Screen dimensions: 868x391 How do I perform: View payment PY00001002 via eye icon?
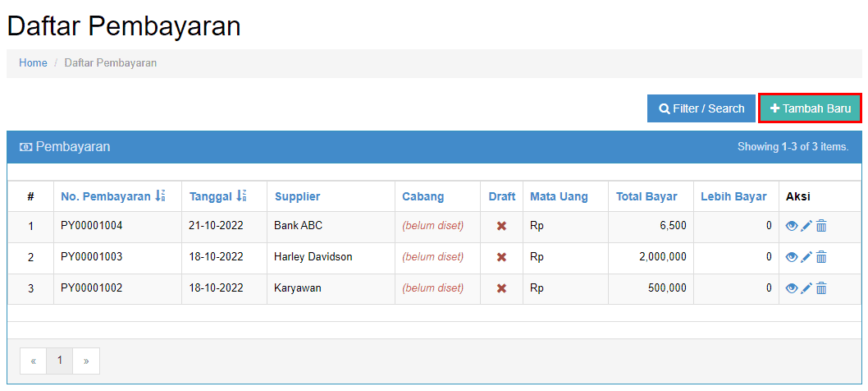(792, 287)
